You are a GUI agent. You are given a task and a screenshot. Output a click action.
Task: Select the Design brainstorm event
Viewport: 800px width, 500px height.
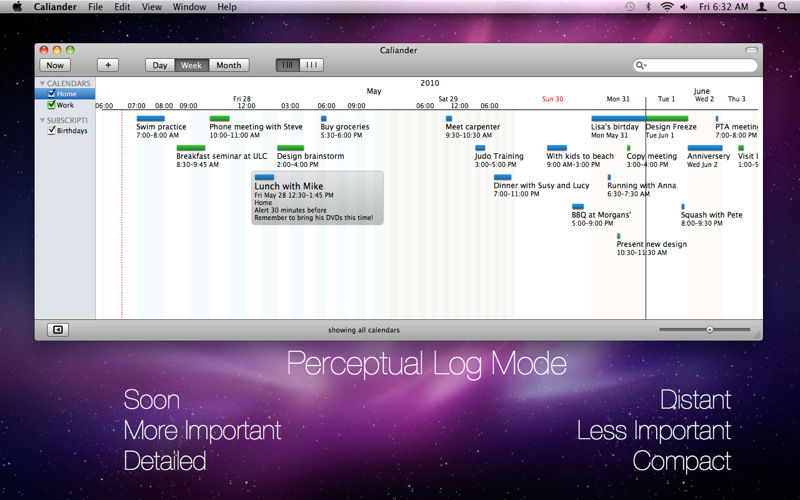[310, 156]
